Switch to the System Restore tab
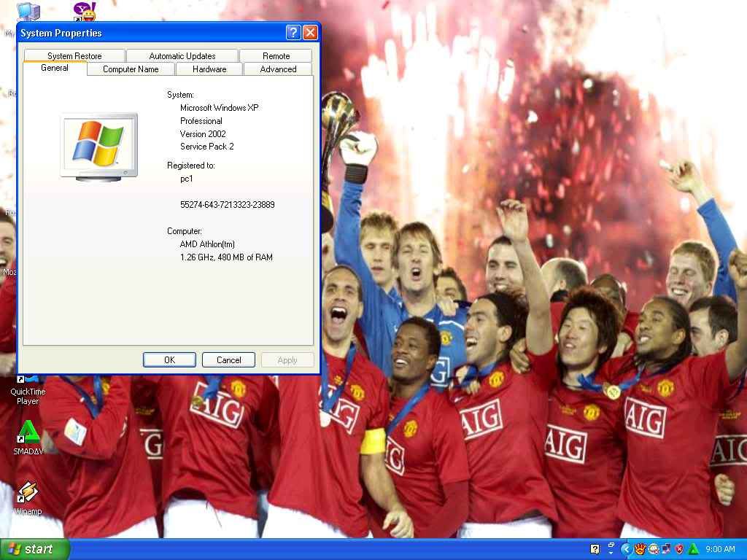This screenshot has height=560, width=747. coord(74,55)
